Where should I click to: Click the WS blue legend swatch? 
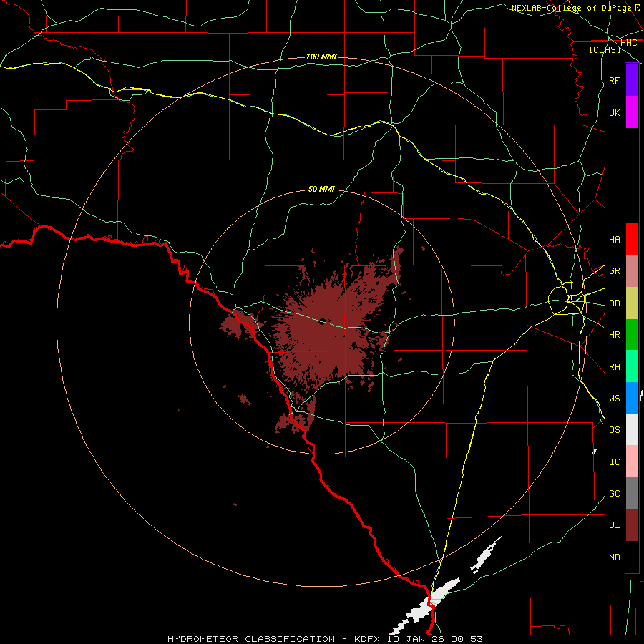pos(632,398)
